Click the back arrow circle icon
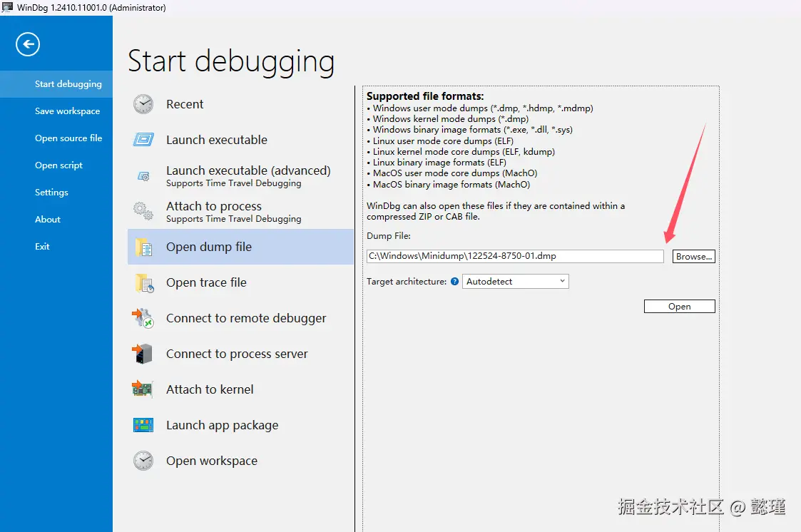Screen dimensions: 801x532 point(28,44)
